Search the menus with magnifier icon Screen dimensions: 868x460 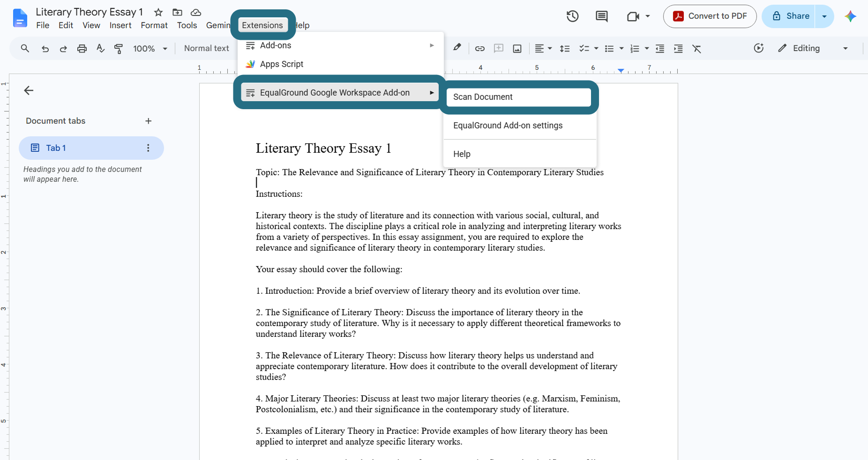[25, 48]
